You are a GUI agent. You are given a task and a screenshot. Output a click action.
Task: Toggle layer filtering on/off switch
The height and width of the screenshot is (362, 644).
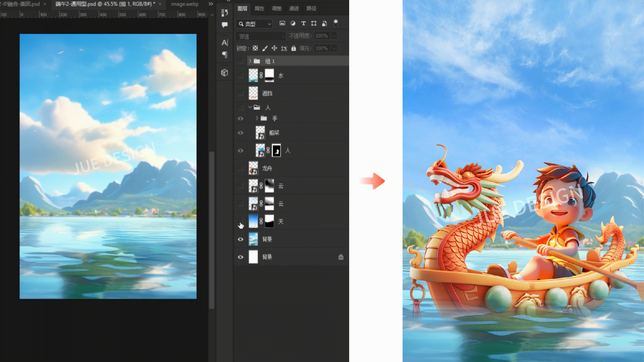335,23
